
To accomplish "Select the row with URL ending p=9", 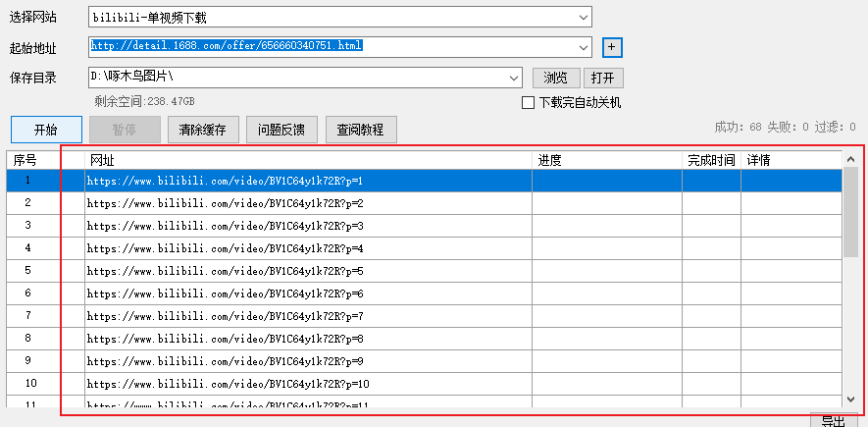I will 424,361.
